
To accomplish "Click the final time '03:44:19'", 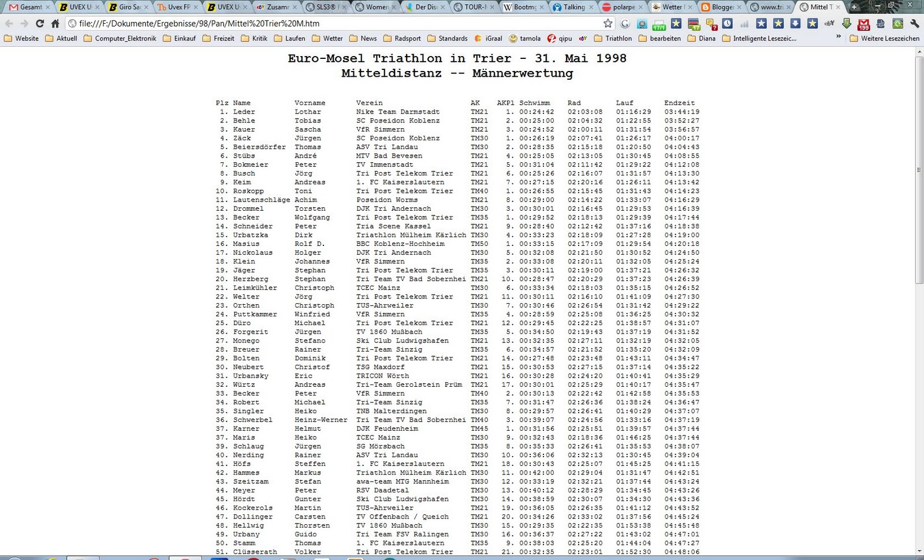I will pyautogui.click(x=681, y=112).
